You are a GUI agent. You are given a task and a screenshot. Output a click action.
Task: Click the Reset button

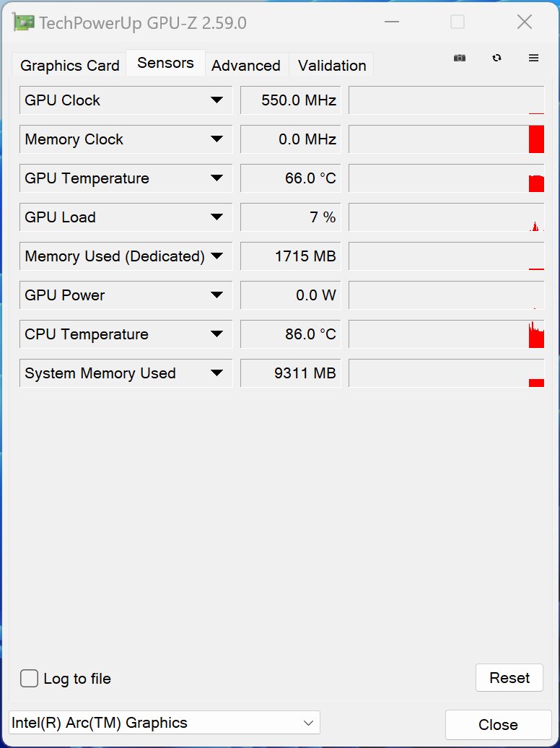click(509, 677)
